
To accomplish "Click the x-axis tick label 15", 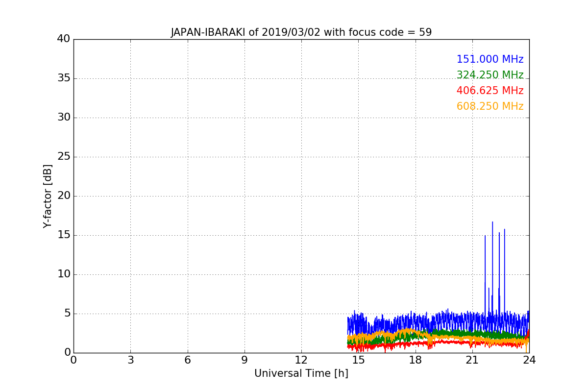I will click(x=358, y=360).
